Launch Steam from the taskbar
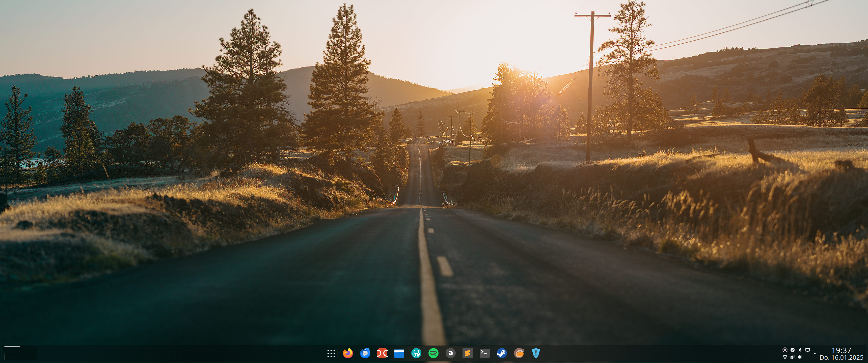 click(x=502, y=353)
